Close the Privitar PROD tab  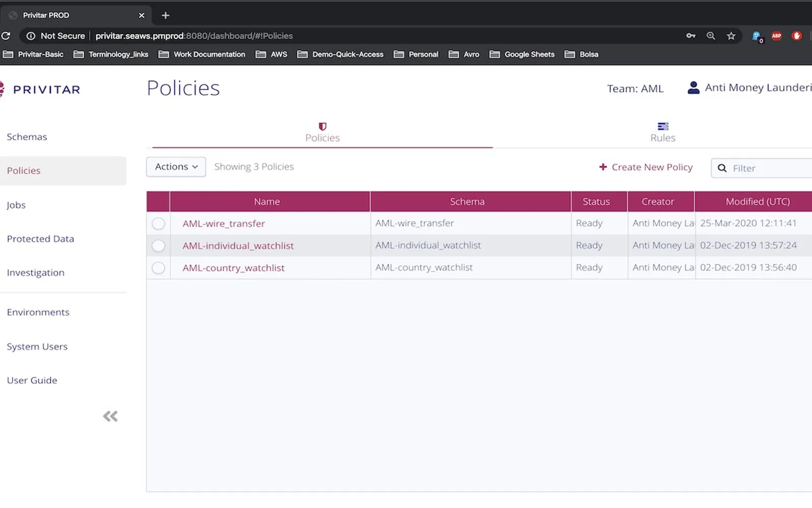click(142, 15)
